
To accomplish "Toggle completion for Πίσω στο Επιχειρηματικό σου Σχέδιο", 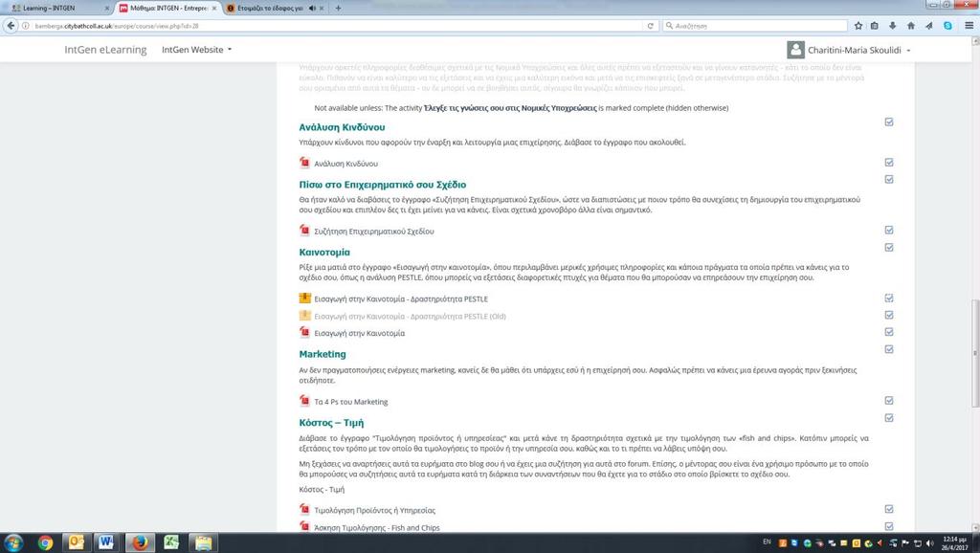I will [889, 179].
